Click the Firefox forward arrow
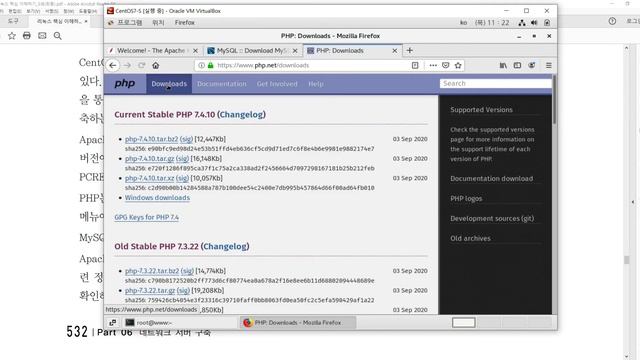The width and height of the screenshot is (640, 360). (127, 65)
